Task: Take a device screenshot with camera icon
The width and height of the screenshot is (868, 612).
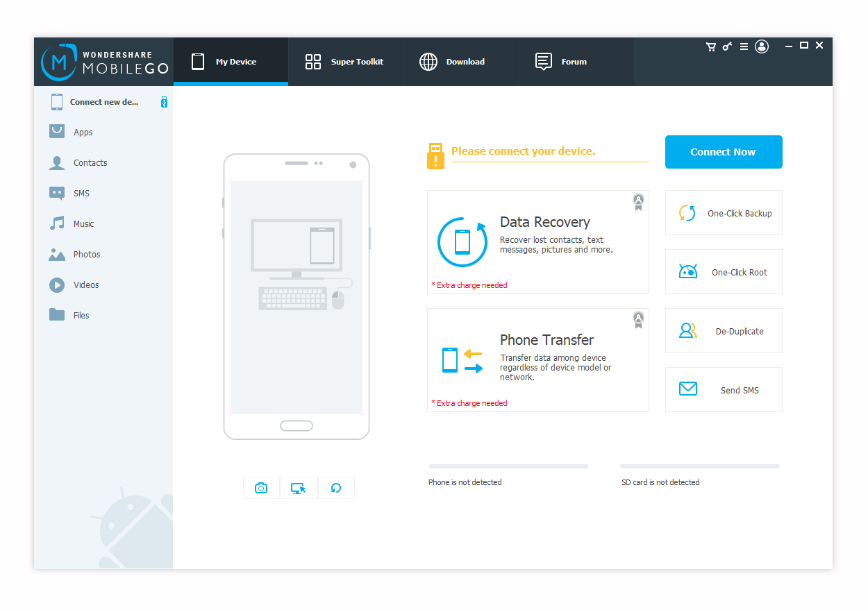Action: [x=261, y=488]
